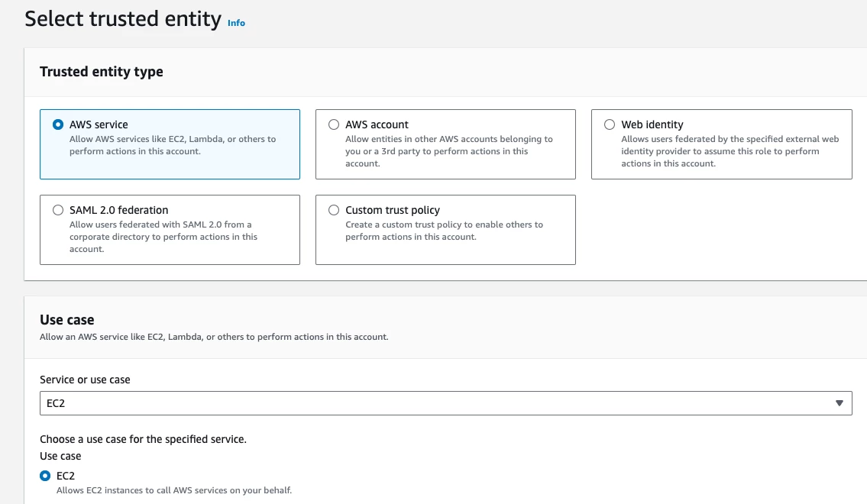
Task: Select the AWS service radio button
Action: (x=58, y=124)
